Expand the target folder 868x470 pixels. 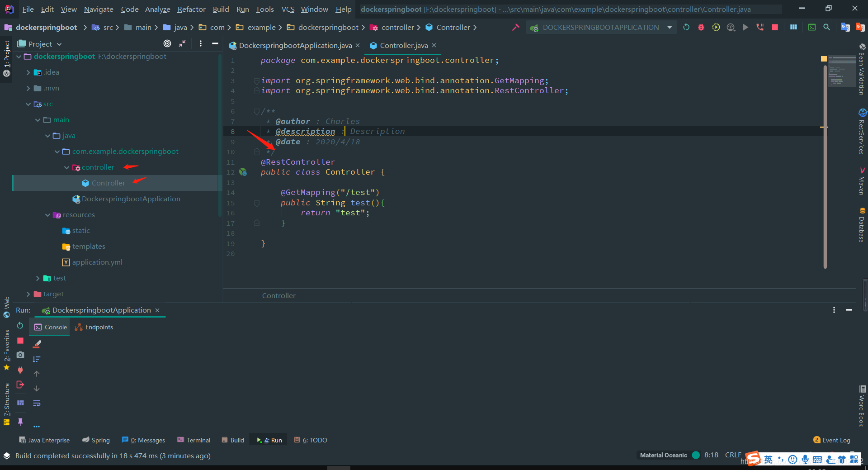click(x=28, y=294)
